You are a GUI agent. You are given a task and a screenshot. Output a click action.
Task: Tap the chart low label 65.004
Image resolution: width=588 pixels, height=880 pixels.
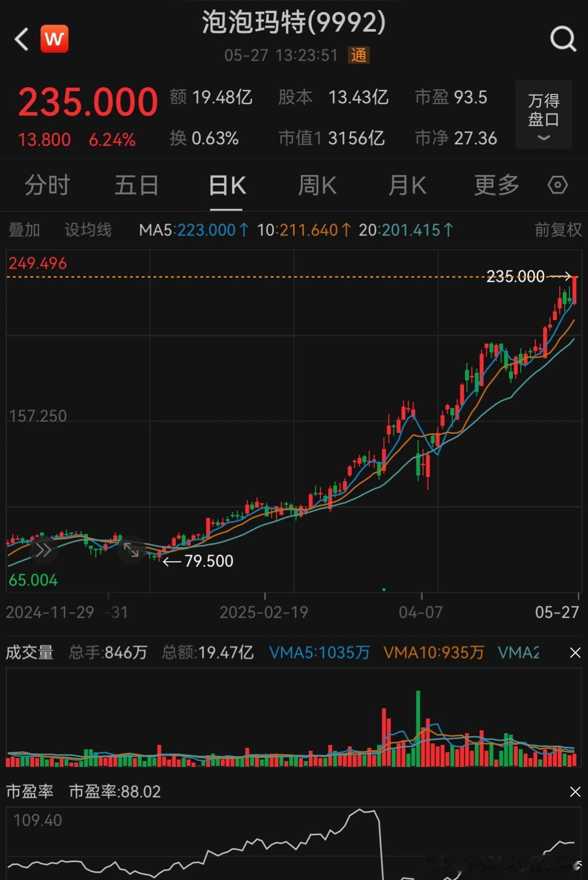[33, 580]
